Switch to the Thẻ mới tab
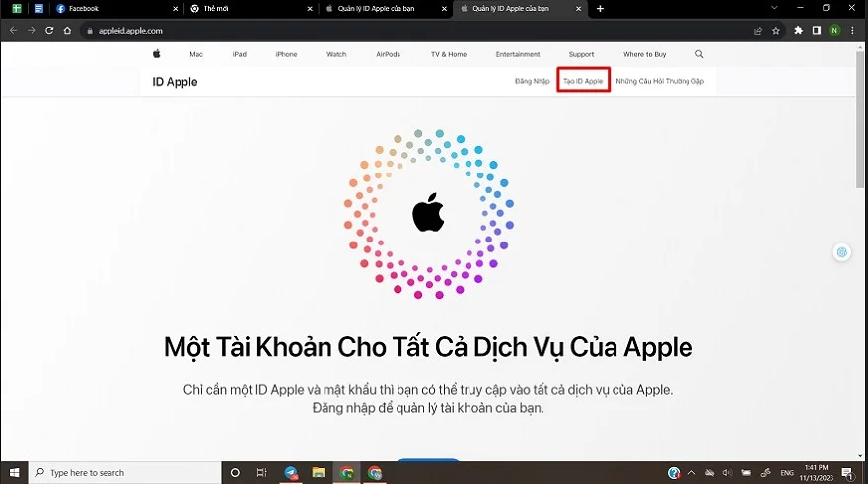 pos(251,8)
